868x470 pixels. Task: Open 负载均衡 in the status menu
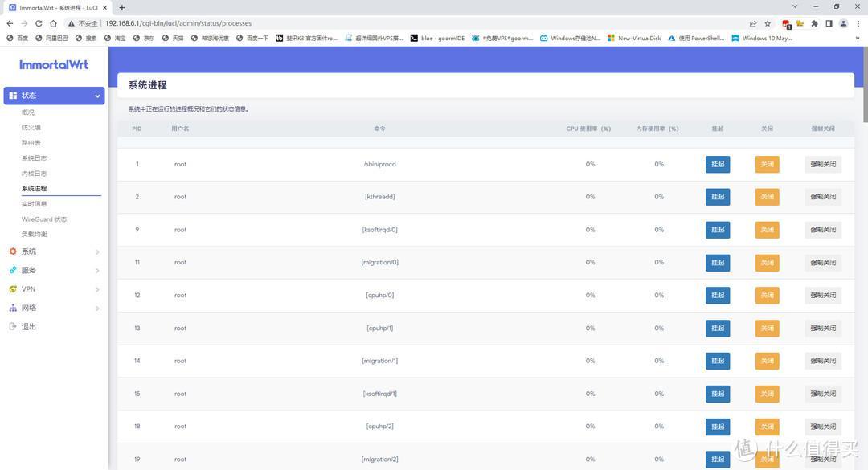click(x=35, y=234)
